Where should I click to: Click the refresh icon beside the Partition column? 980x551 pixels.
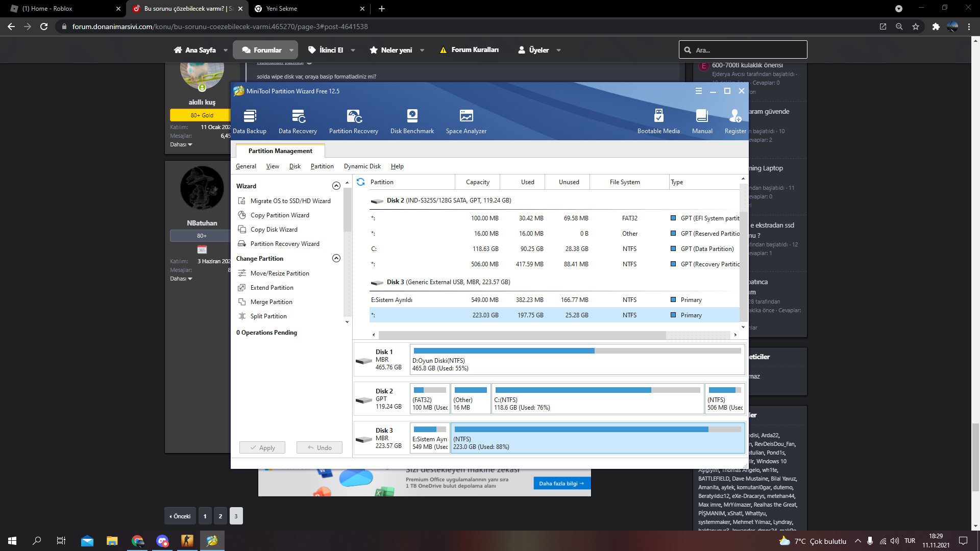(x=361, y=182)
